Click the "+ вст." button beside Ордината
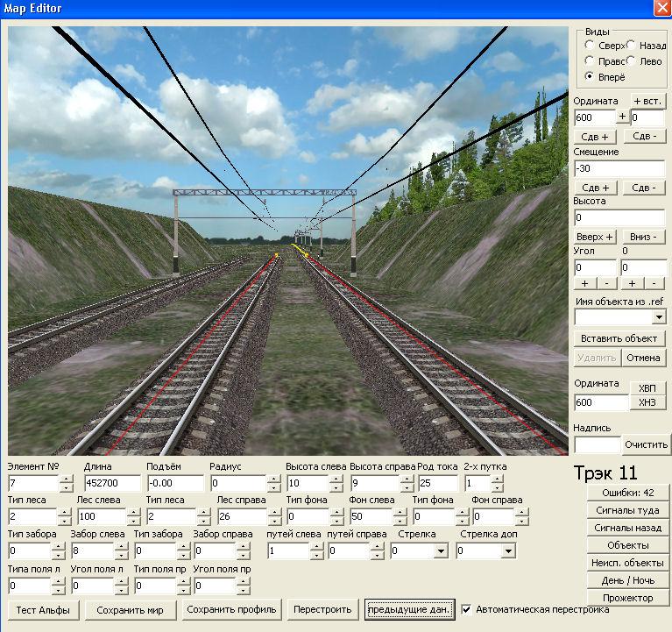The height and width of the screenshot is (632, 672). (648, 102)
